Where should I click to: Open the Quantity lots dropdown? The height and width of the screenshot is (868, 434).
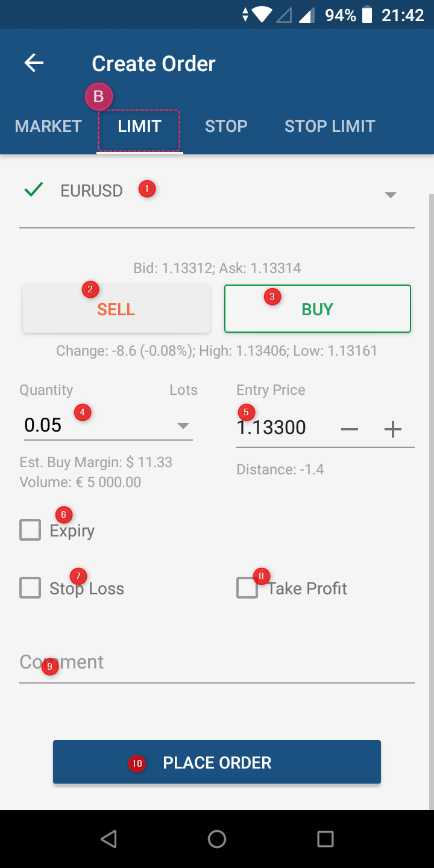click(183, 426)
